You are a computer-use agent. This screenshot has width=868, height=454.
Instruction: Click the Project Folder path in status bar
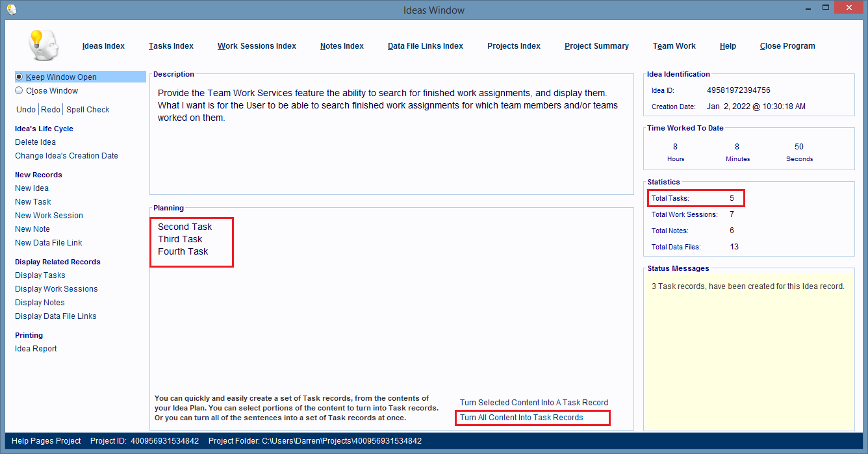[x=315, y=441]
